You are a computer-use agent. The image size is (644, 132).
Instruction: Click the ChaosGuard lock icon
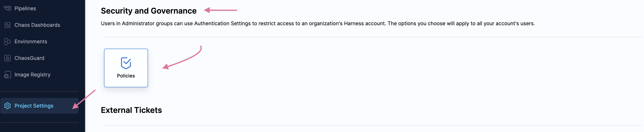coord(7,58)
